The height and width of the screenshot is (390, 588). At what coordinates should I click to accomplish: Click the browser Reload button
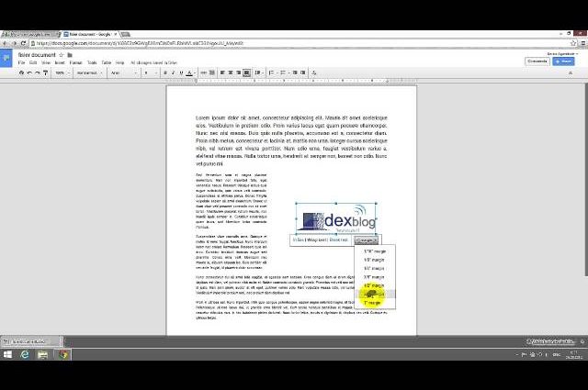pos(23,43)
